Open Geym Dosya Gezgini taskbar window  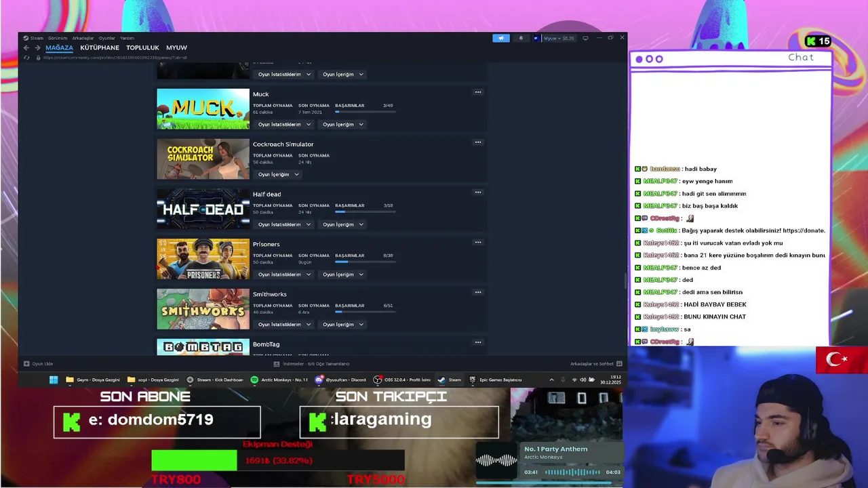[93, 380]
